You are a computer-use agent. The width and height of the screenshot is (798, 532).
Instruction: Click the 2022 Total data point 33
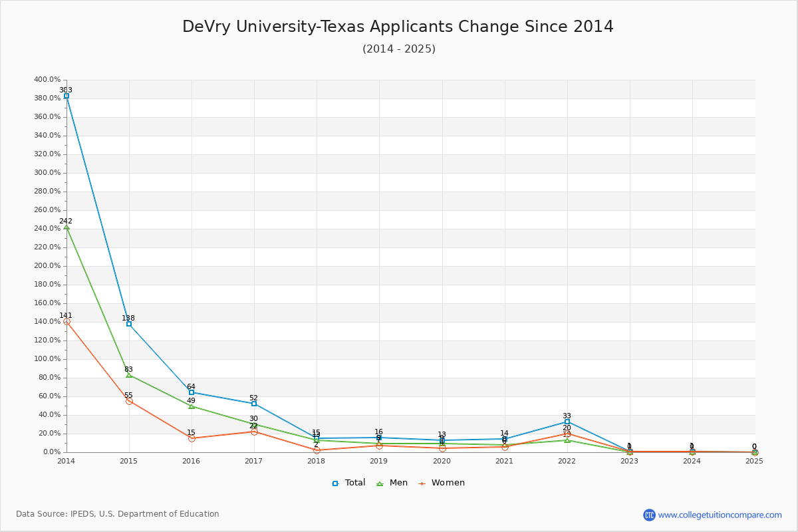click(567, 422)
